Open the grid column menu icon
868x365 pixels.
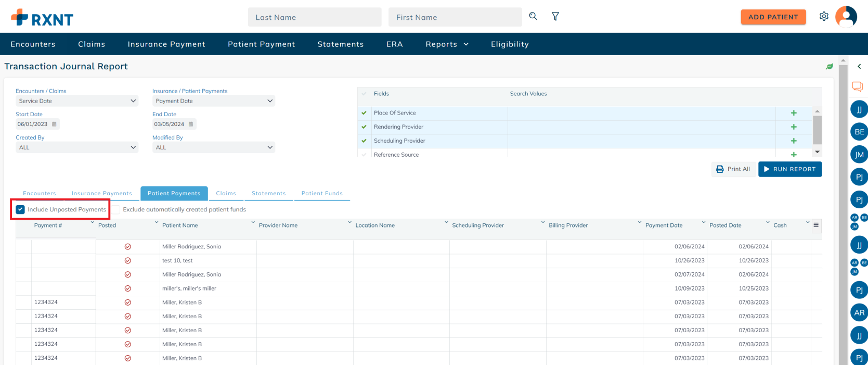(x=816, y=225)
